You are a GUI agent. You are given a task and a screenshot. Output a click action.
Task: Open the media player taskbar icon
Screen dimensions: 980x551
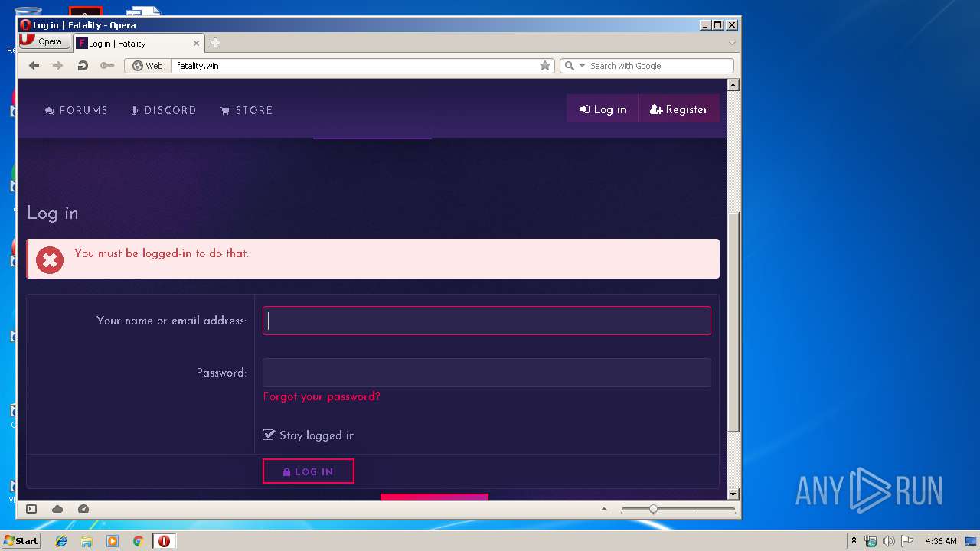pyautogui.click(x=113, y=541)
